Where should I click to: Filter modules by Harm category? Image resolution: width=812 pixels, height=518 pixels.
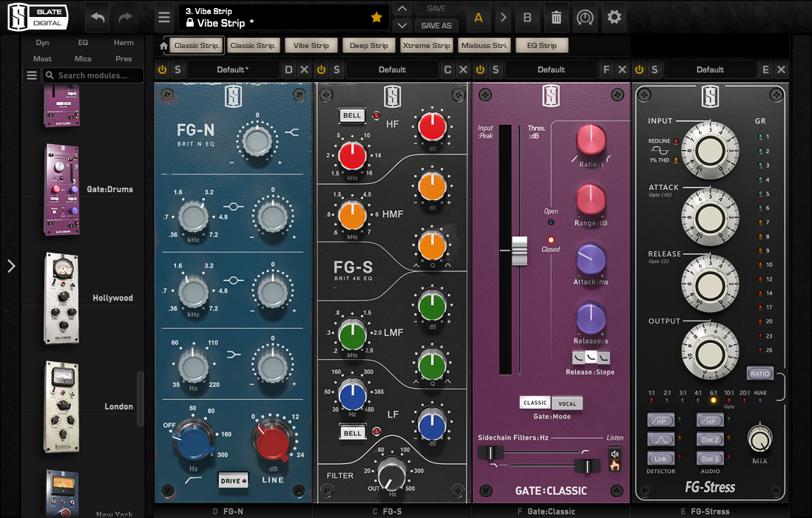coord(124,42)
